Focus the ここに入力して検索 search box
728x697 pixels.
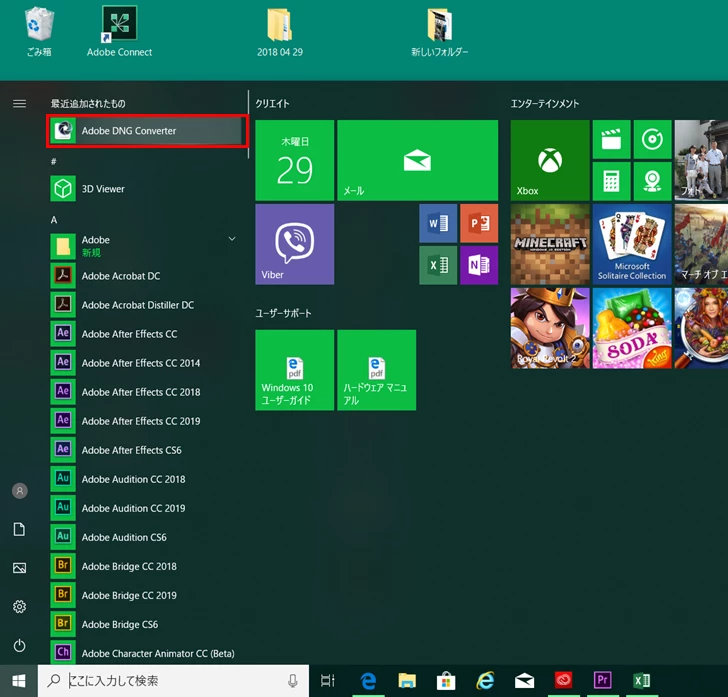point(173,681)
